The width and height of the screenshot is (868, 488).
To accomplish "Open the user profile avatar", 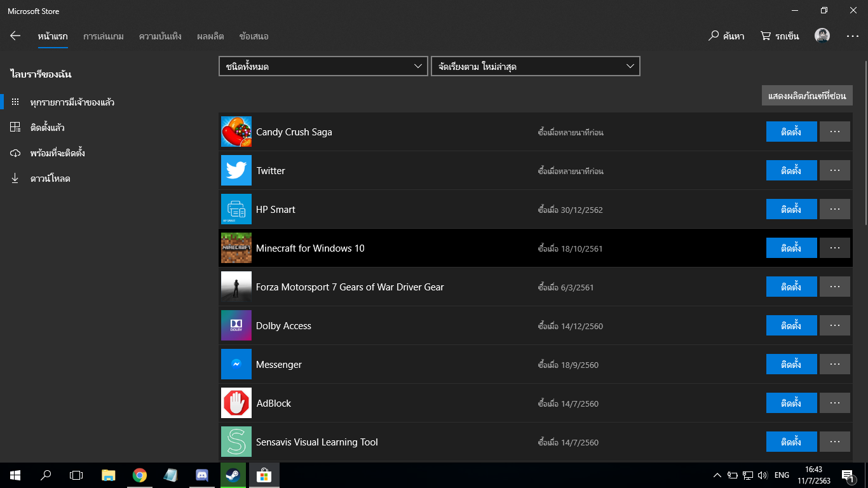I will click(x=822, y=36).
